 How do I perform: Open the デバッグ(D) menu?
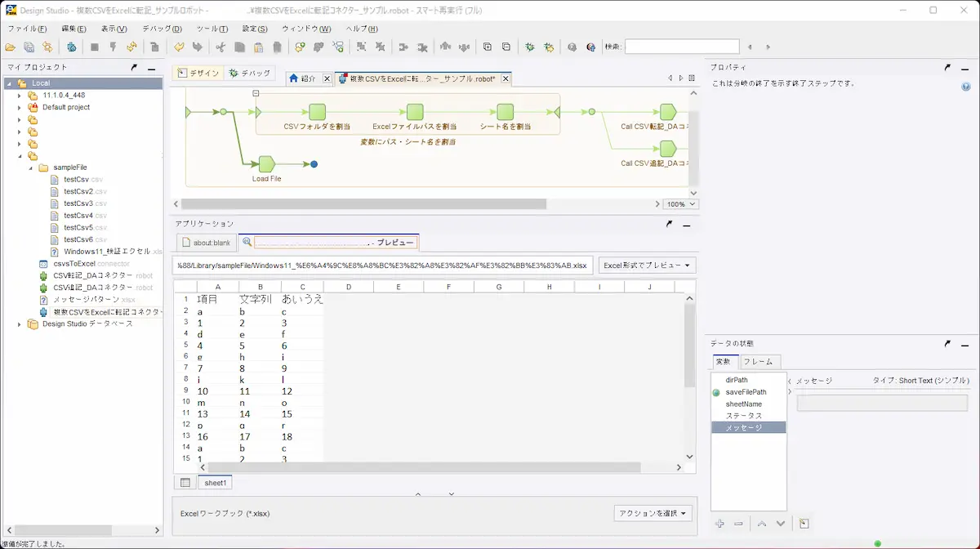[163, 29]
